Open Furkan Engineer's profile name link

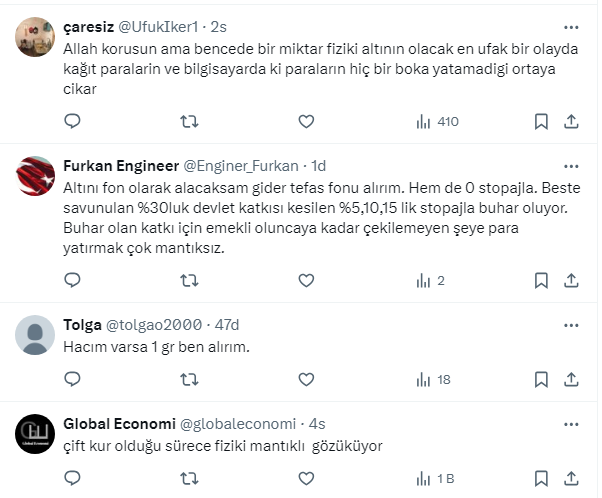click(120, 165)
